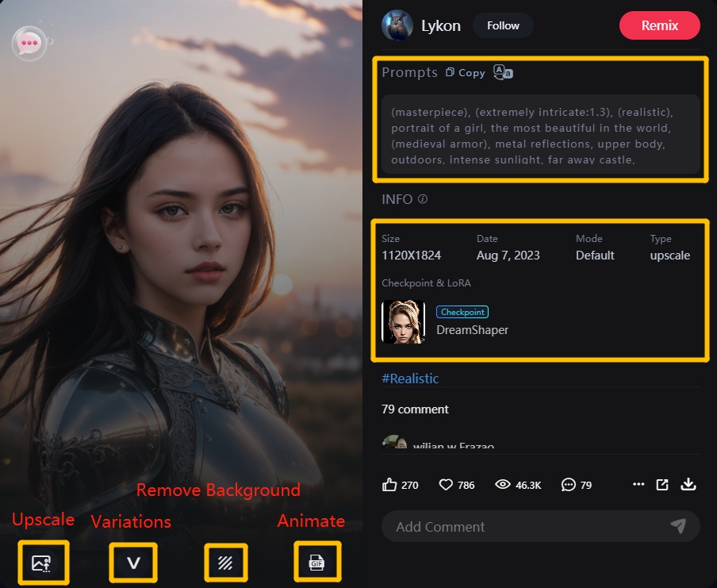The width and height of the screenshot is (717, 588).
Task: Click the INFO help circle icon
Action: tap(423, 199)
